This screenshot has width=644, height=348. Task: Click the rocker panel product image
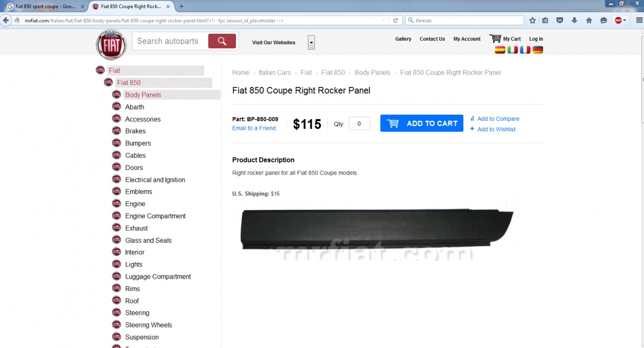pos(377,229)
